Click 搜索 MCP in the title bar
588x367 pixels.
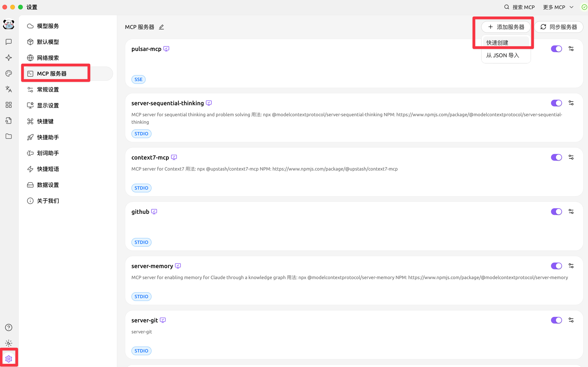pos(519,7)
